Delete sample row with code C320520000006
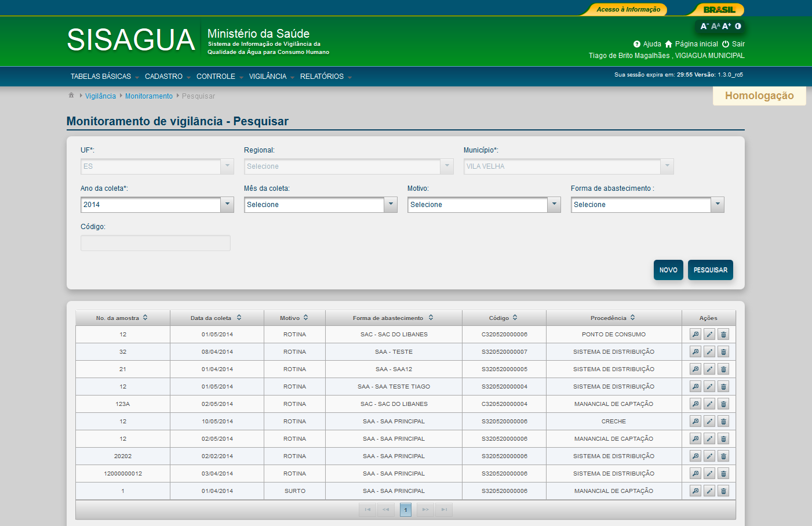 (723, 335)
